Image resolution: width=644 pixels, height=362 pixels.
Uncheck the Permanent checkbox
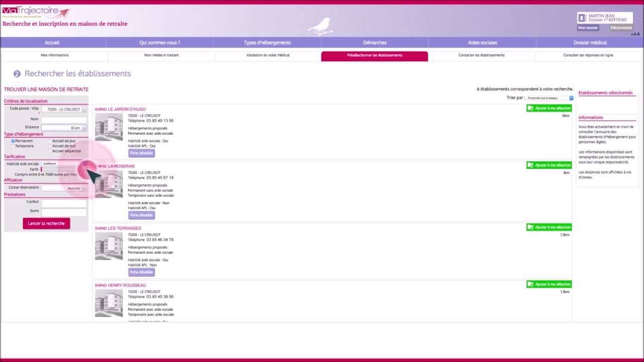click(13, 141)
